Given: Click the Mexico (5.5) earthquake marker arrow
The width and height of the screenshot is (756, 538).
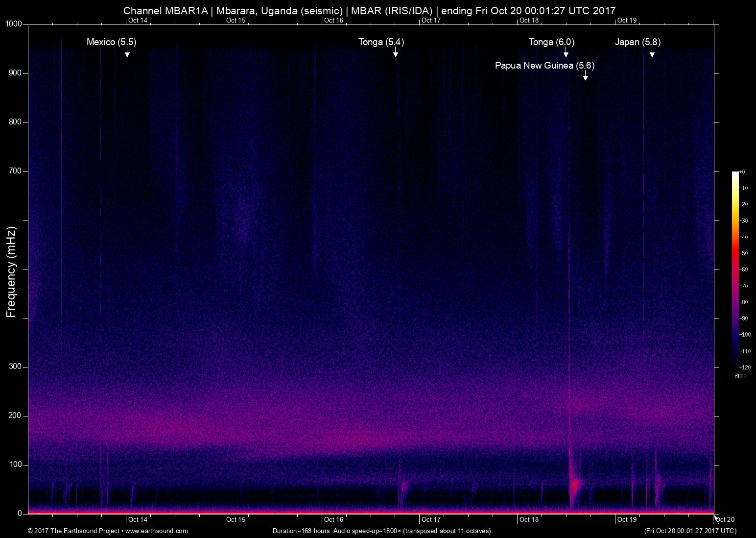Looking at the screenshot, I should [127, 54].
